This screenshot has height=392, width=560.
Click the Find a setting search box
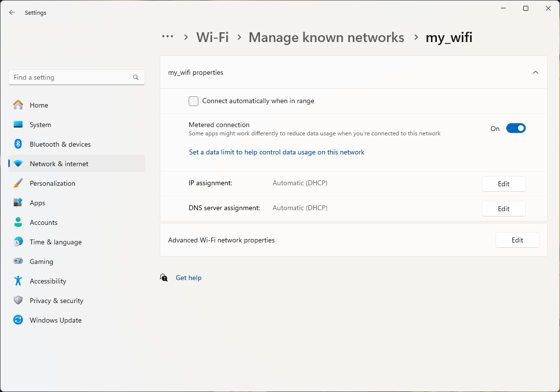point(71,77)
